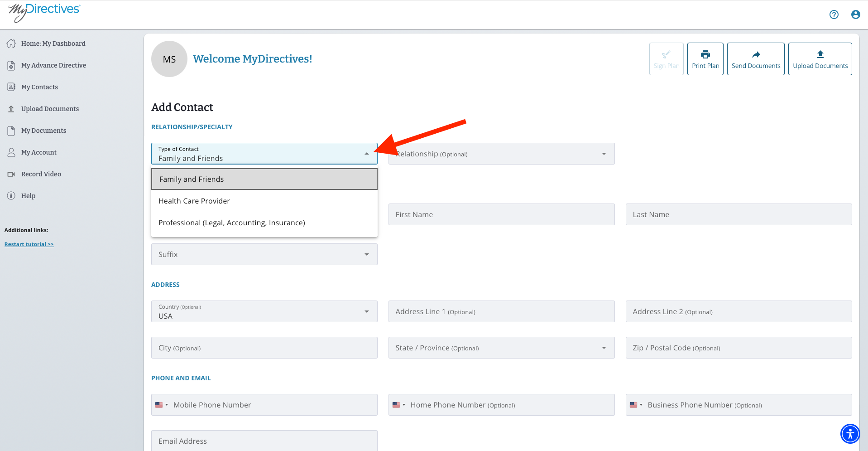Click the signature icon in Sign Plan
The height and width of the screenshot is (451, 868).
coord(666,54)
